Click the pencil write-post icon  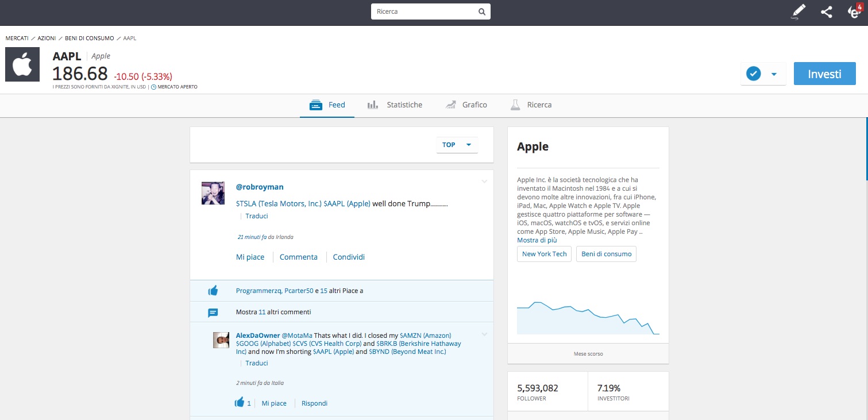(798, 11)
